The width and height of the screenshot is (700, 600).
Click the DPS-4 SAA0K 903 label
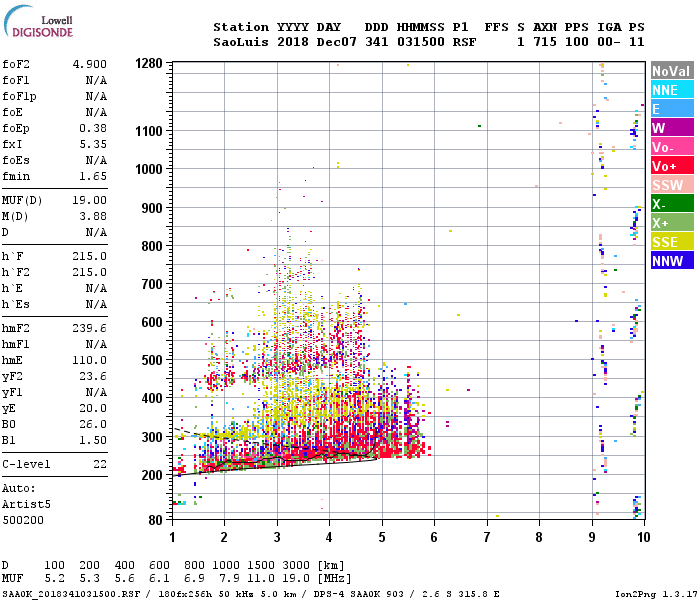(358, 594)
